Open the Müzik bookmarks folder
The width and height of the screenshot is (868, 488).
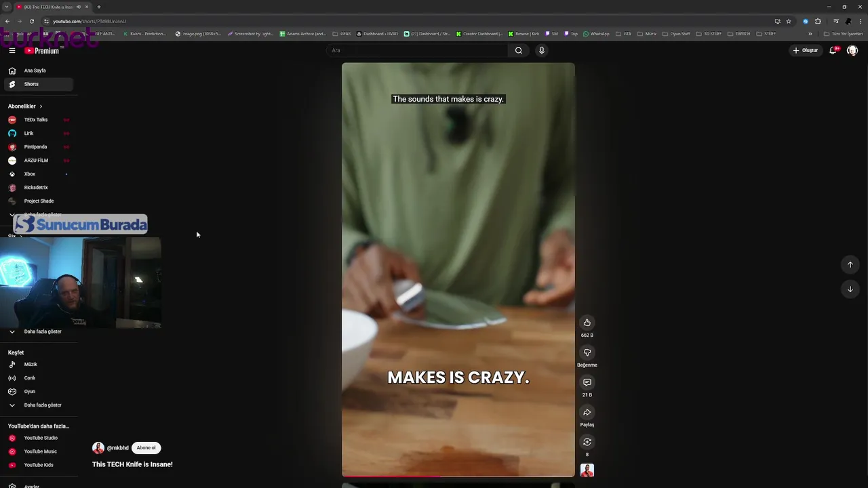pos(647,34)
